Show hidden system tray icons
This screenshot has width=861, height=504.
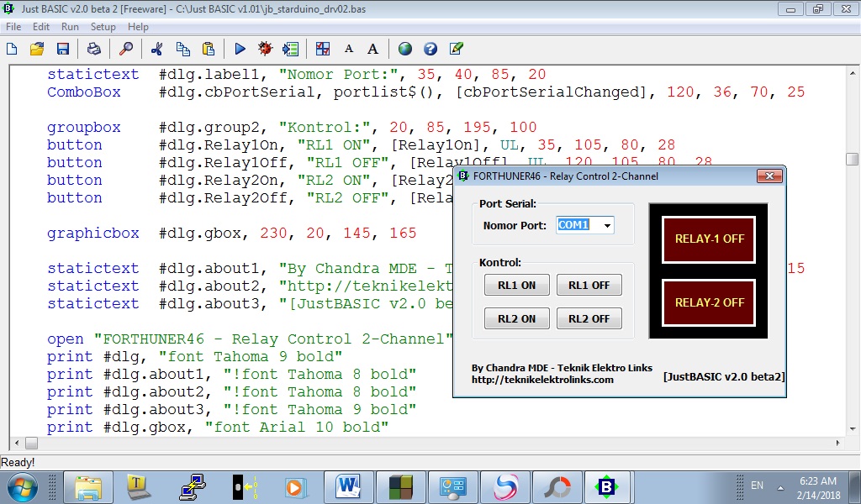click(780, 487)
